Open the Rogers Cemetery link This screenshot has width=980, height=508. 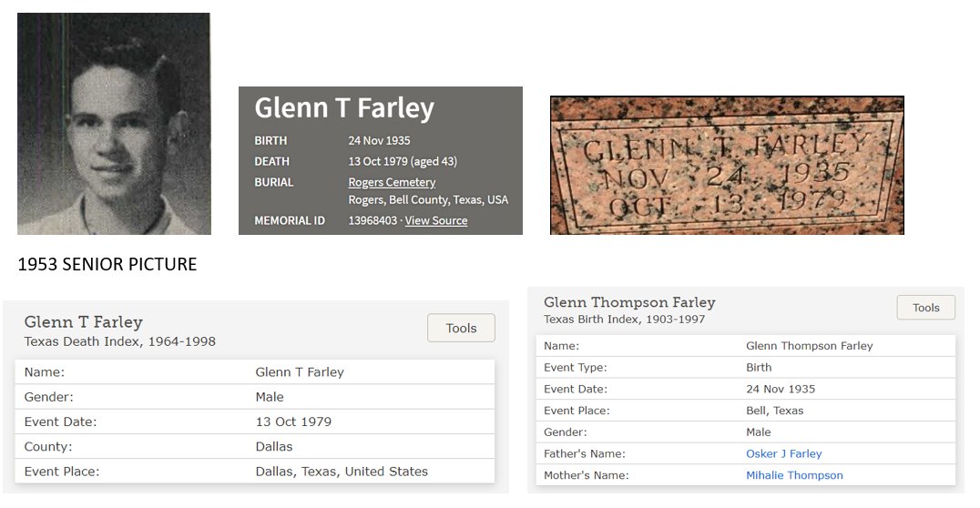392,182
